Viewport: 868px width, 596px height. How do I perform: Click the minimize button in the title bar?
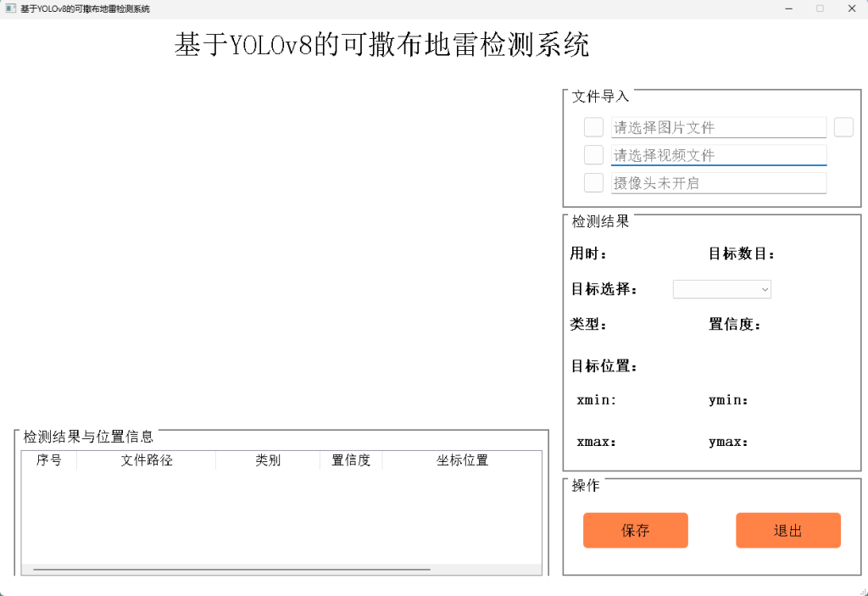click(788, 8)
